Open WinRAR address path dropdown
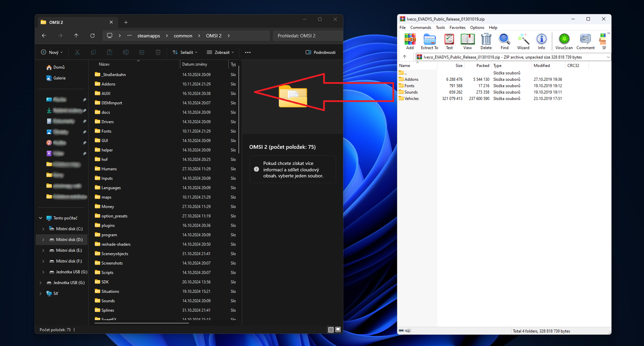 [608, 57]
